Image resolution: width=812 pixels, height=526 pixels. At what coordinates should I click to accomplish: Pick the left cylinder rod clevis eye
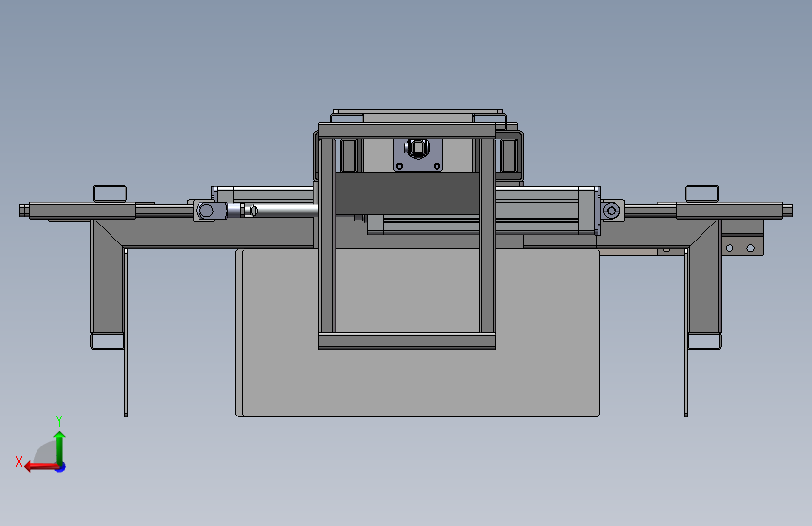206,211
